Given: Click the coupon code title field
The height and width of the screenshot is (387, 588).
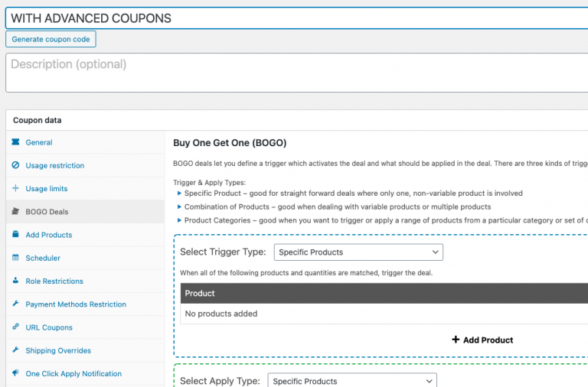Looking at the screenshot, I should click(x=299, y=18).
